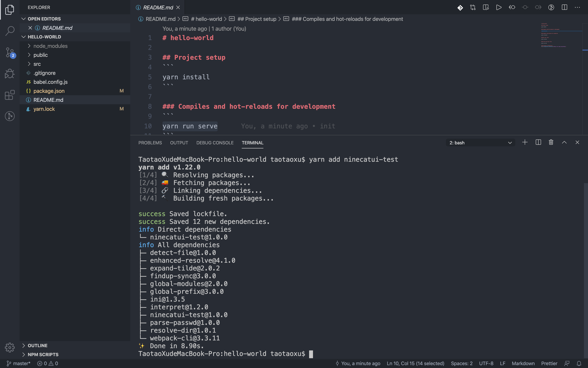Create a new terminal with plus icon
Screen dimensions: 588x368
click(x=525, y=142)
